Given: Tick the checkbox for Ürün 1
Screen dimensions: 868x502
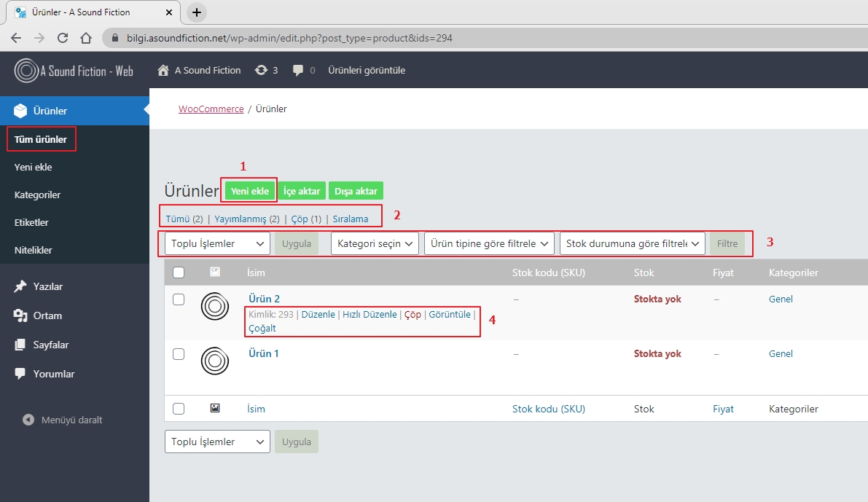Looking at the screenshot, I should [x=179, y=354].
